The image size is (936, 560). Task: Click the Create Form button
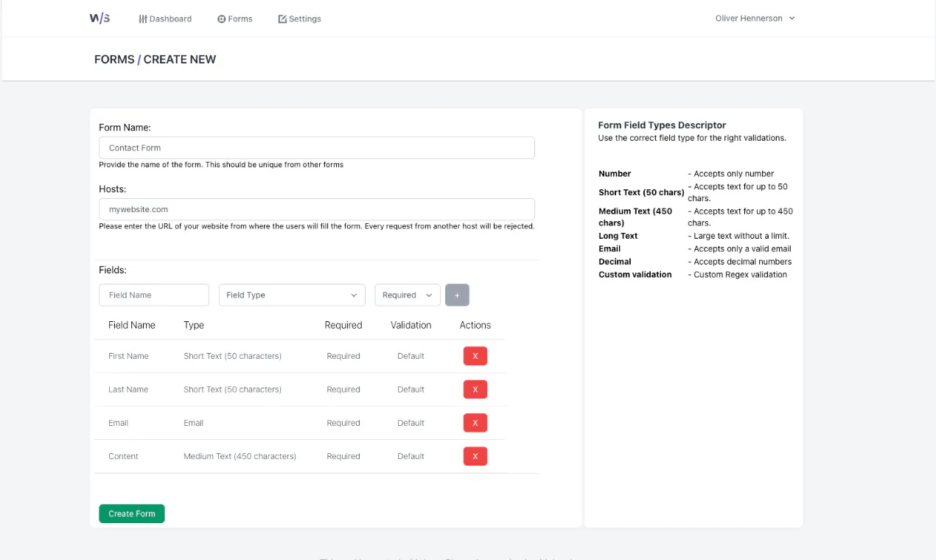point(132,514)
